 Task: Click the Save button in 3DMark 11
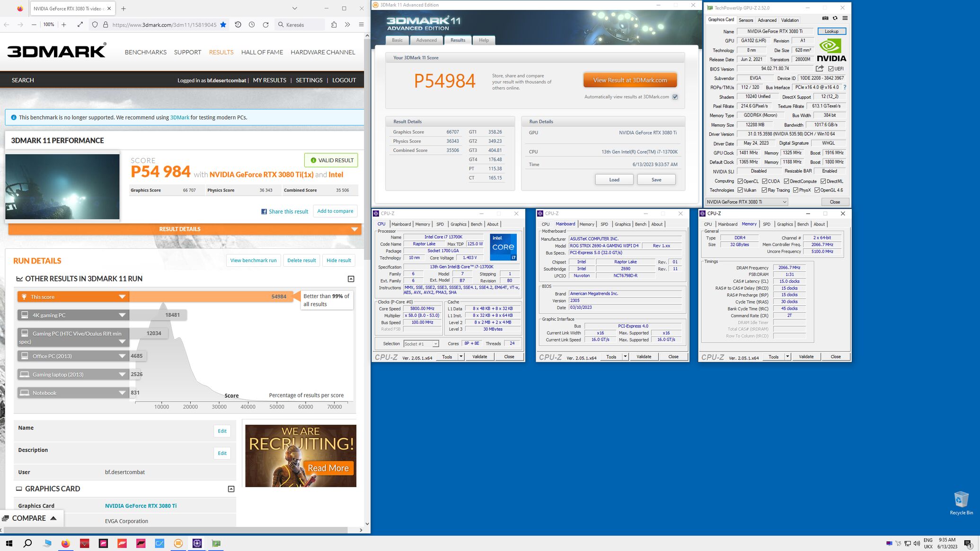[x=656, y=180]
